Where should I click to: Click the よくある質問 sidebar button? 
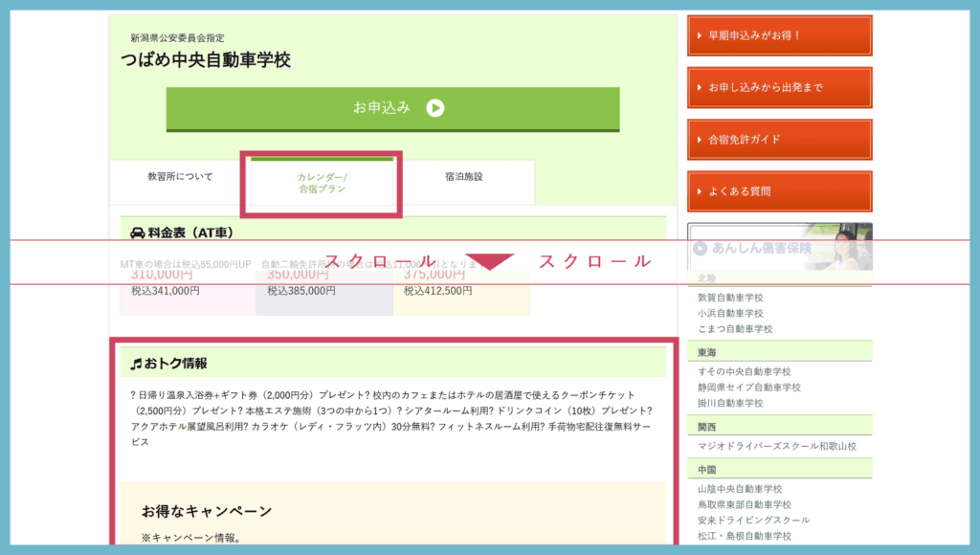click(x=779, y=191)
